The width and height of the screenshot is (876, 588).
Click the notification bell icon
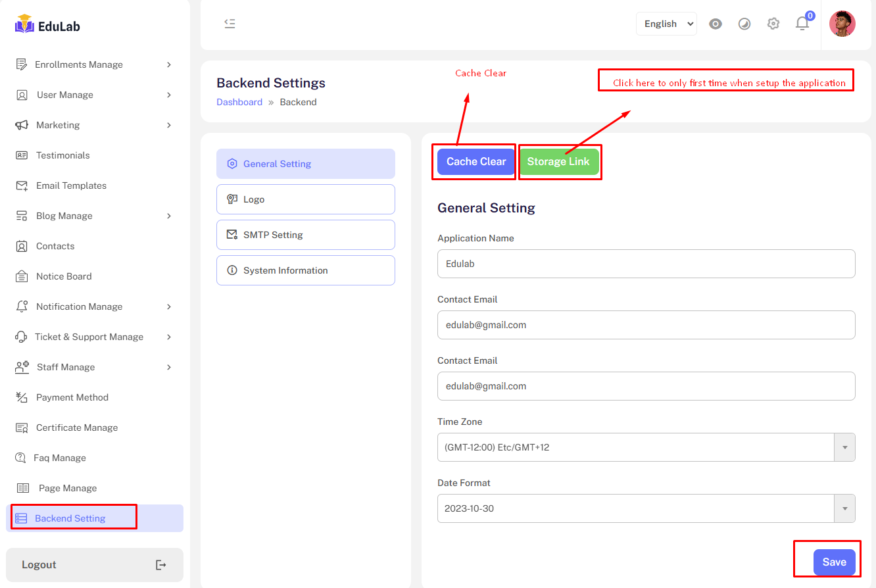click(802, 24)
